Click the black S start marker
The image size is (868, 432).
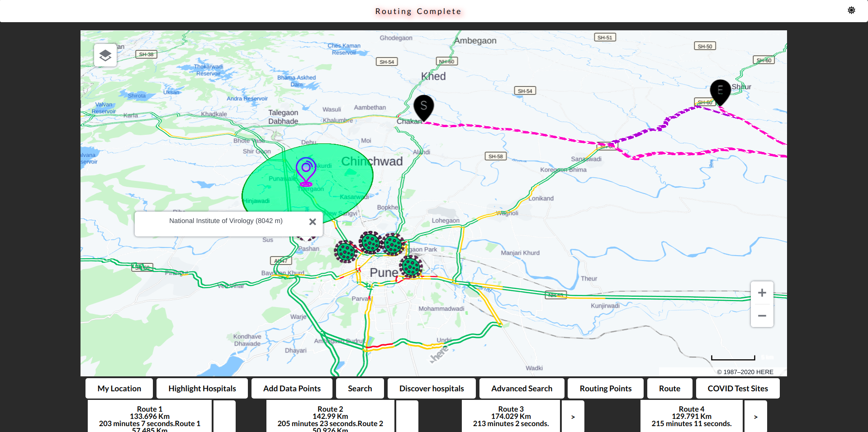coord(424,108)
